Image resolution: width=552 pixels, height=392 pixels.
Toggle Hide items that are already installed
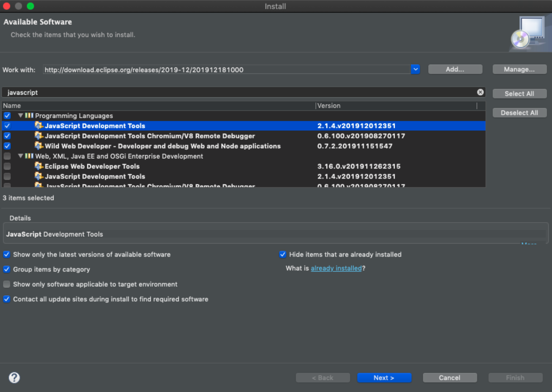pyautogui.click(x=283, y=254)
